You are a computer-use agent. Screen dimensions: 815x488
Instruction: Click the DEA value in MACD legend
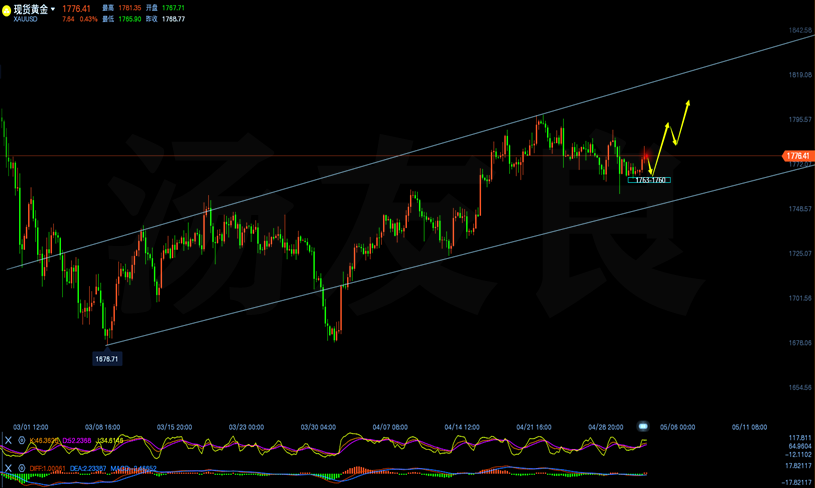click(88, 469)
